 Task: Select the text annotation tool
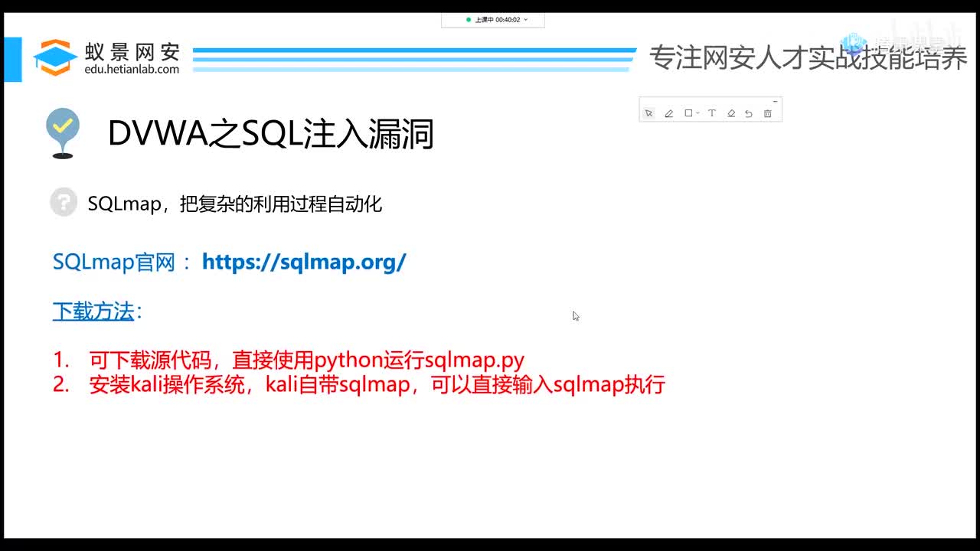pyautogui.click(x=711, y=113)
